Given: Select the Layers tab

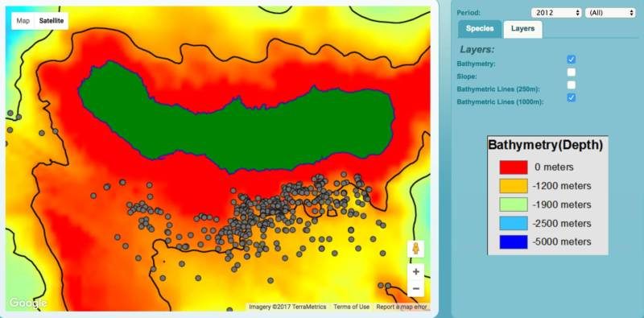Looking at the screenshot, I should coord(522,29).
